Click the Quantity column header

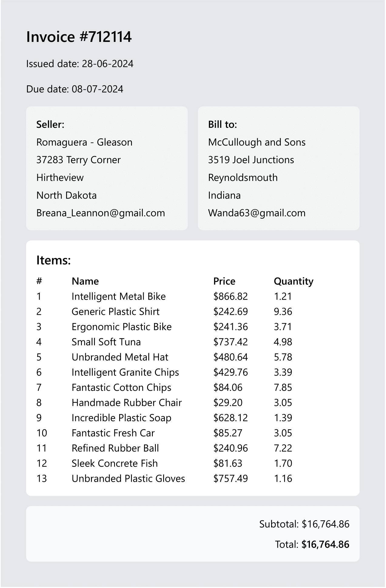pyautogui.click(x=293, y=281)
